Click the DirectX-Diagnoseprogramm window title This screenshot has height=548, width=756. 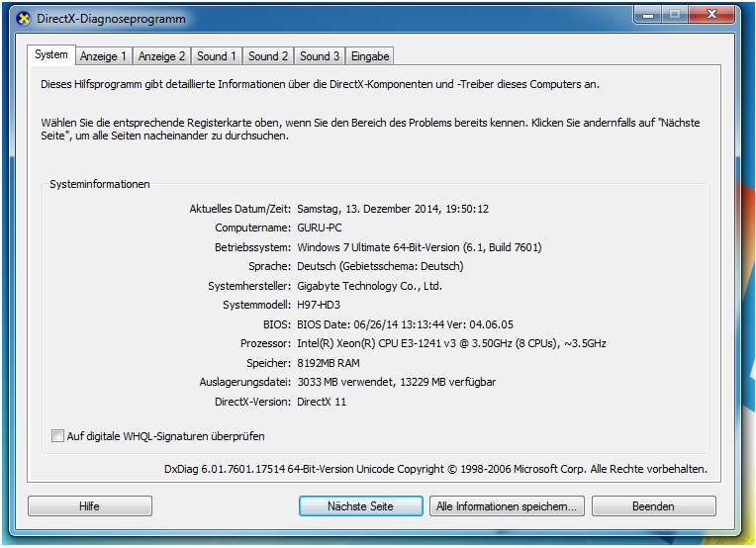point(111,19)
